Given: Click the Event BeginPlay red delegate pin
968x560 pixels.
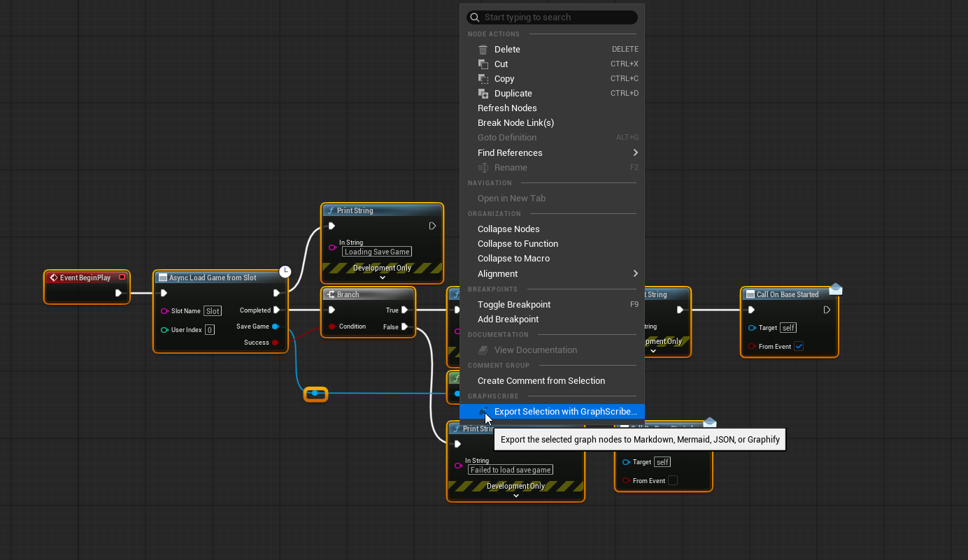Looking at the screenshot, I should click(x=122, y=278).
